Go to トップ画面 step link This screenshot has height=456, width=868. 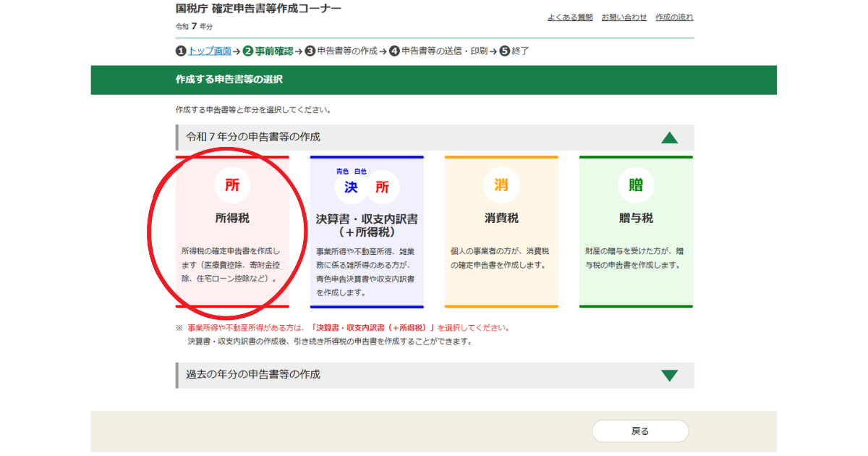(x=210, y=51)
